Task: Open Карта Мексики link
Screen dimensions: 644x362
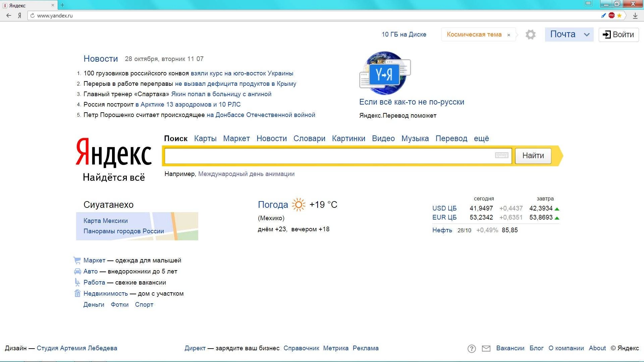Action: [x=105, y=221]
